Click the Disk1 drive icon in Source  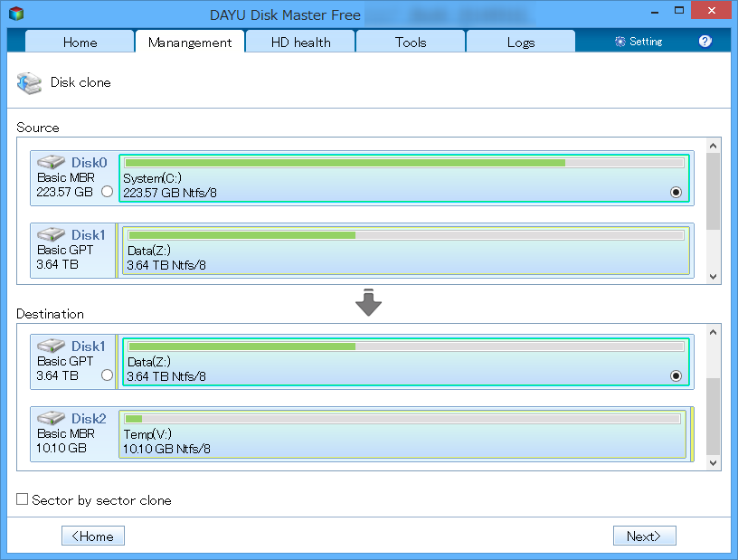pos(51,234)
